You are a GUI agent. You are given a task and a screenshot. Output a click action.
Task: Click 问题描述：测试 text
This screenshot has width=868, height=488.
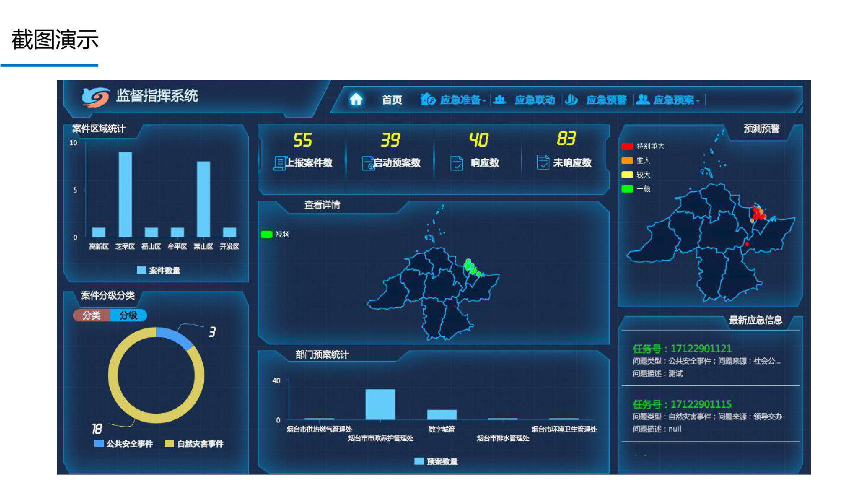click(x=658, y=373)
